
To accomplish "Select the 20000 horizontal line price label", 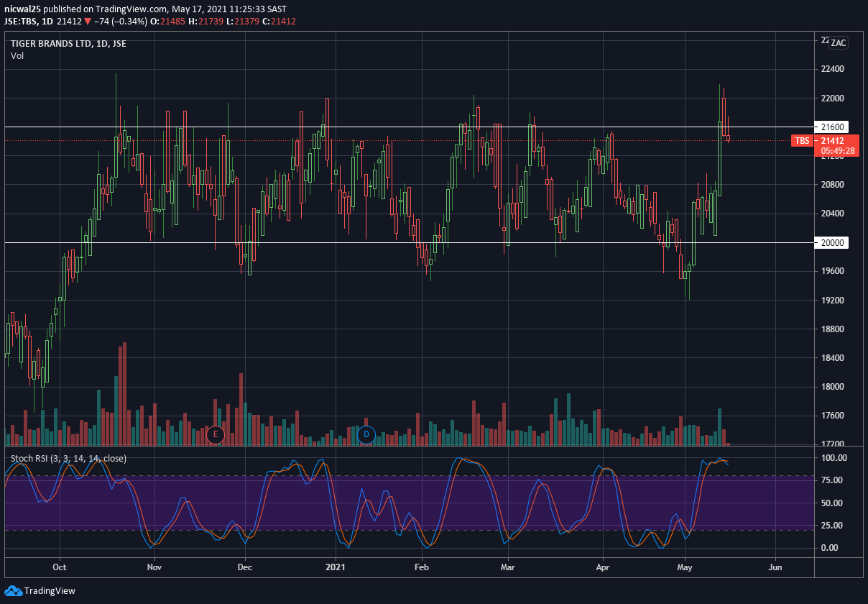I will (x=834, y=243).
